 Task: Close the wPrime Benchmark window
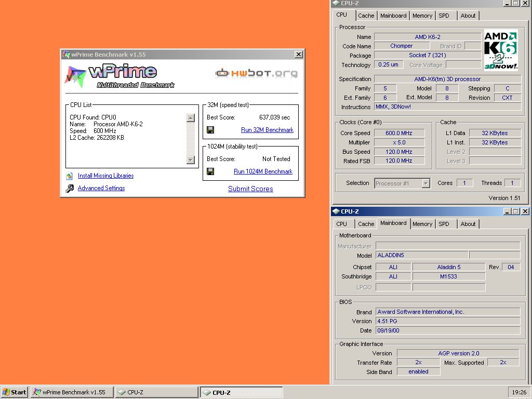tap(298, 54)
